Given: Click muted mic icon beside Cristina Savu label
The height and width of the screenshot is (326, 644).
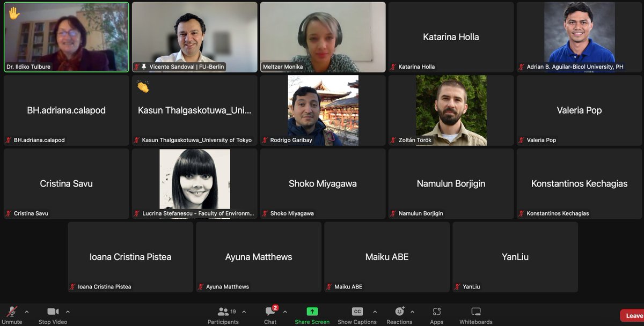Looking at the screenshot, I should pyautogui.click(x=9, y=213).
